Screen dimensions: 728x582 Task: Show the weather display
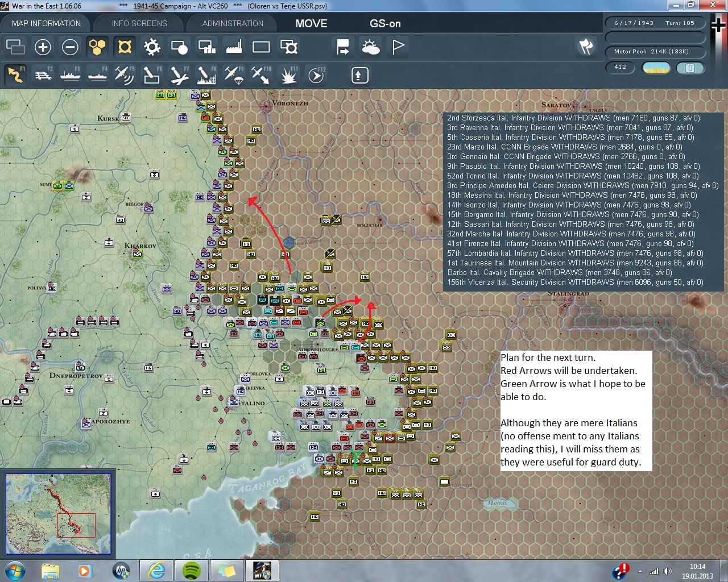point(370,47)
